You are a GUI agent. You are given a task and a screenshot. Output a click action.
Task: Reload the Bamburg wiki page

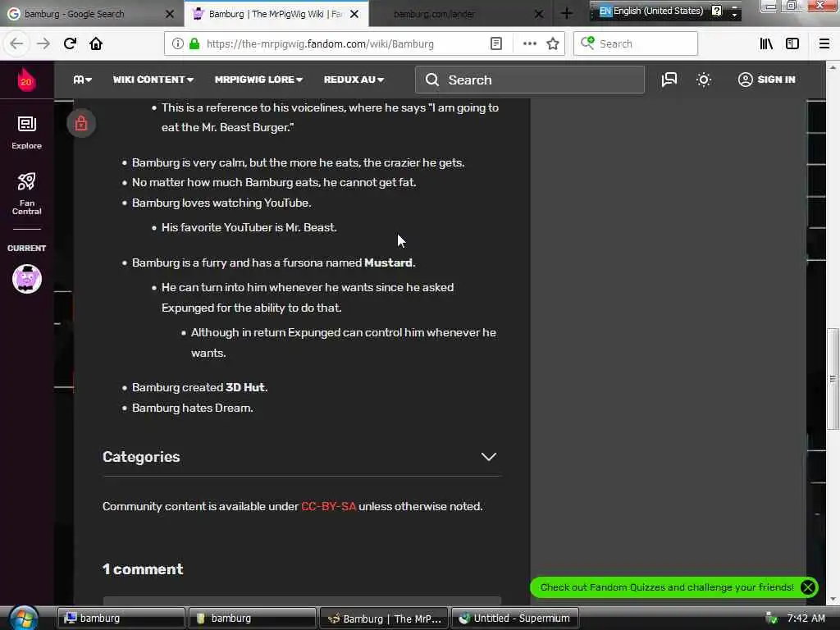click(x=70, y=44)
